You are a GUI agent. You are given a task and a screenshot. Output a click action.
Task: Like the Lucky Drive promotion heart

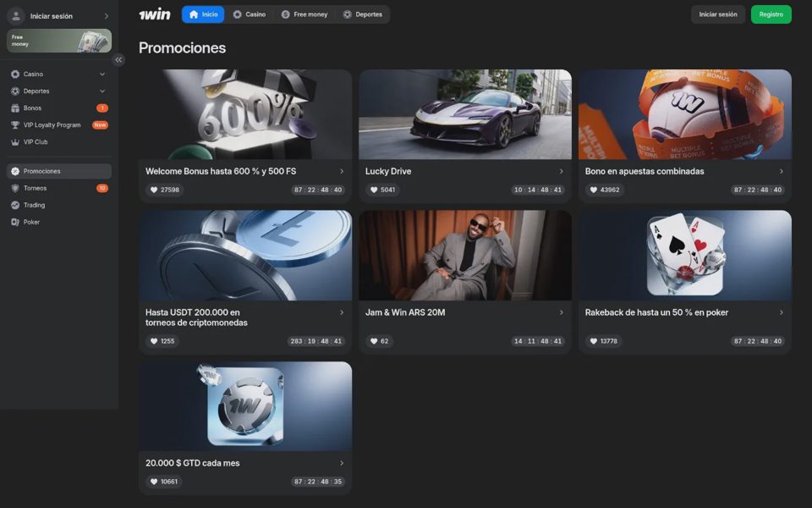pyautogui.click(x=374, y=190)
